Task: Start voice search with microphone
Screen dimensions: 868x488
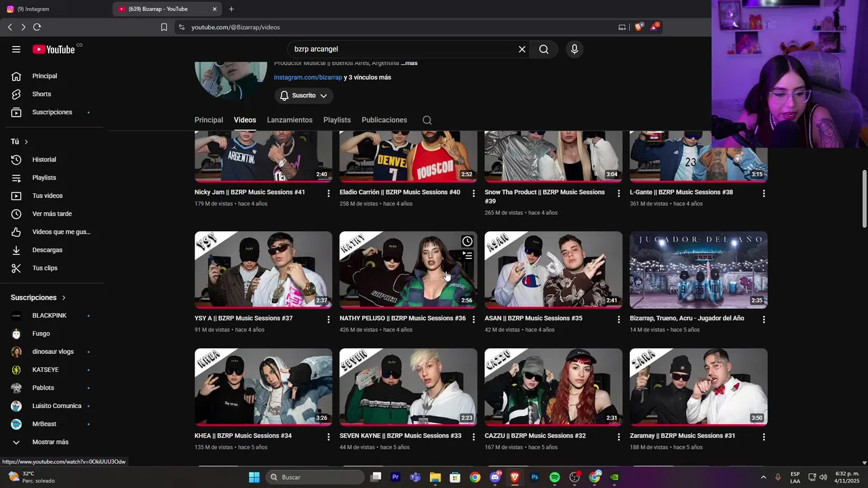Action: pyautogui.click(x=574, y=49)
